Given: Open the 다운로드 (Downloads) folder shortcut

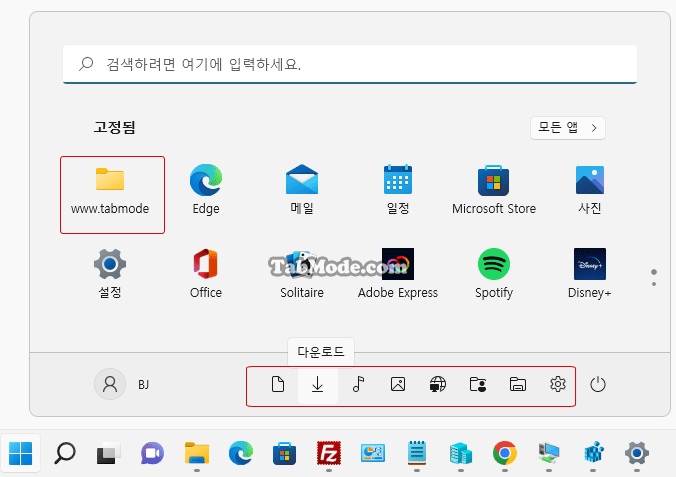Looking at the screenshot, I should 318,384.
